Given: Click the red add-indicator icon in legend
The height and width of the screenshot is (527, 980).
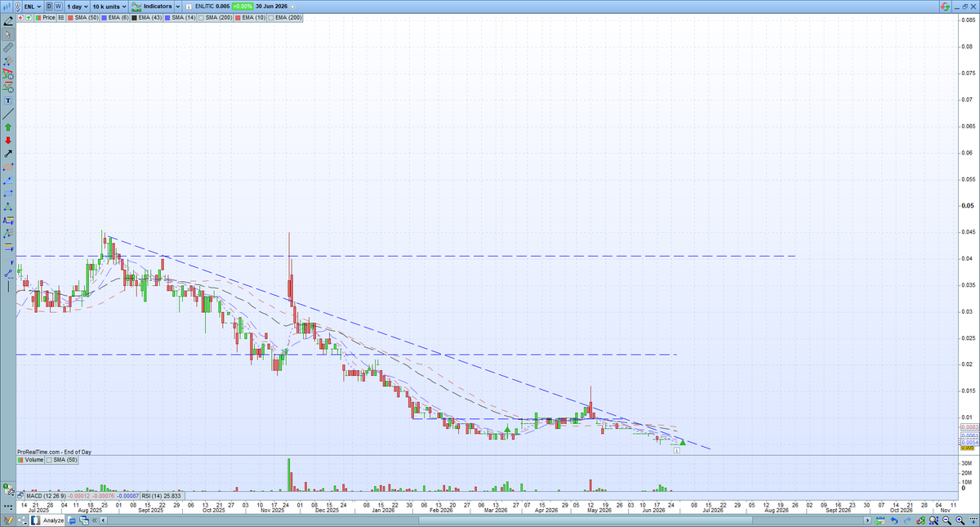Looking at the screenshot, I should click(20, 17).
